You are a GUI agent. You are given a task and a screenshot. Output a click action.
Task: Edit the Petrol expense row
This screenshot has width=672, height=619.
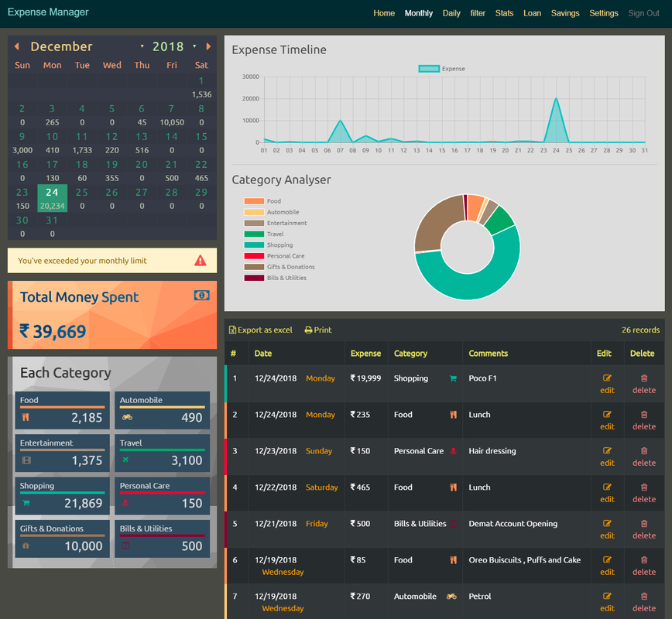(x=607, y=602)
